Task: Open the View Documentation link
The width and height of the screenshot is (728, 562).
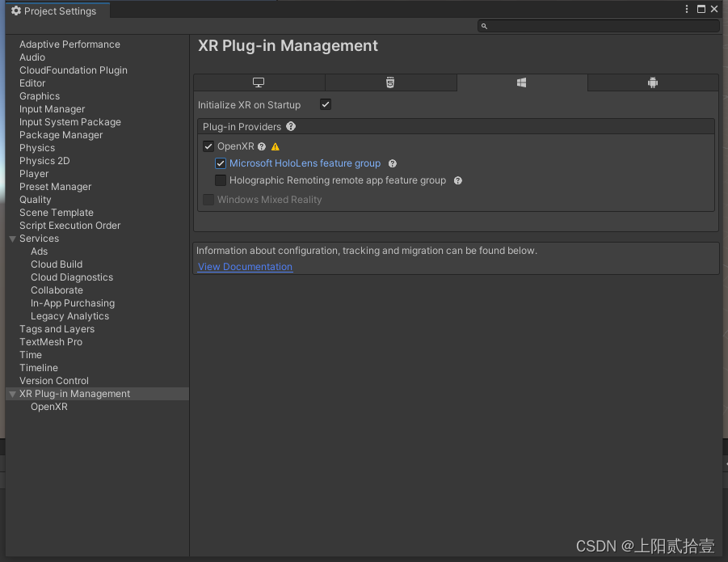Action: [x=245, y=267]
